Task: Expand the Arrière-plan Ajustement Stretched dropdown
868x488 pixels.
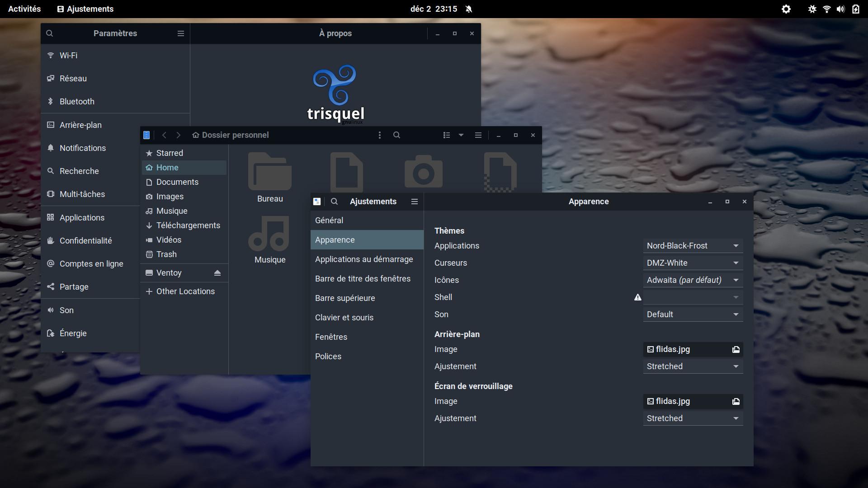Action: tap(693, 366)
